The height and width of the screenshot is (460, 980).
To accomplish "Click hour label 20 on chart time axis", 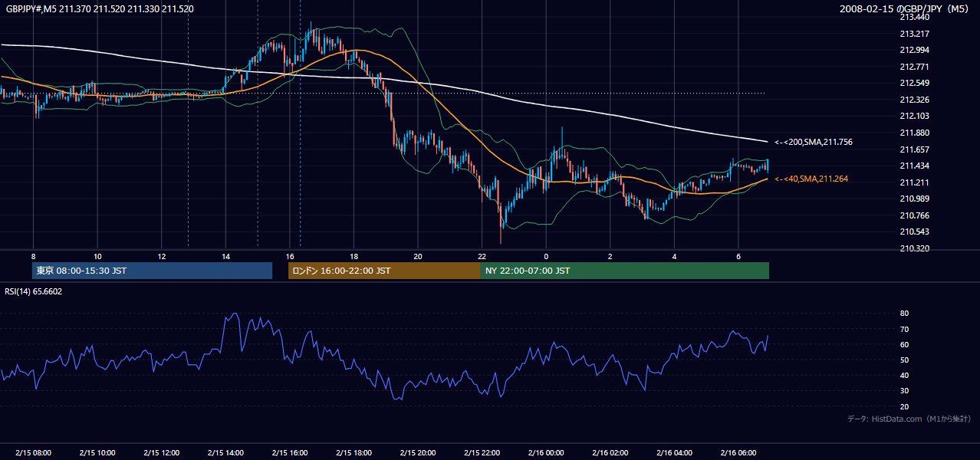I will point(418,255).
